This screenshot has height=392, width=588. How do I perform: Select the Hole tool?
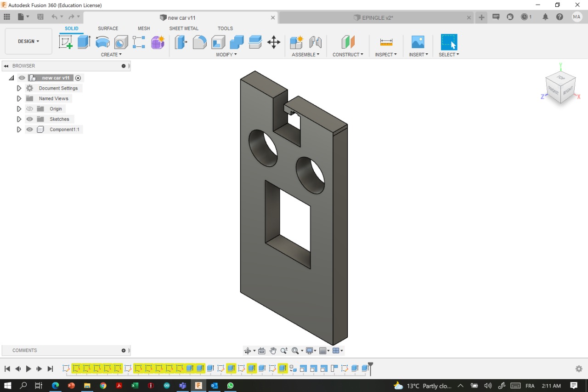[x=121, y=42]
